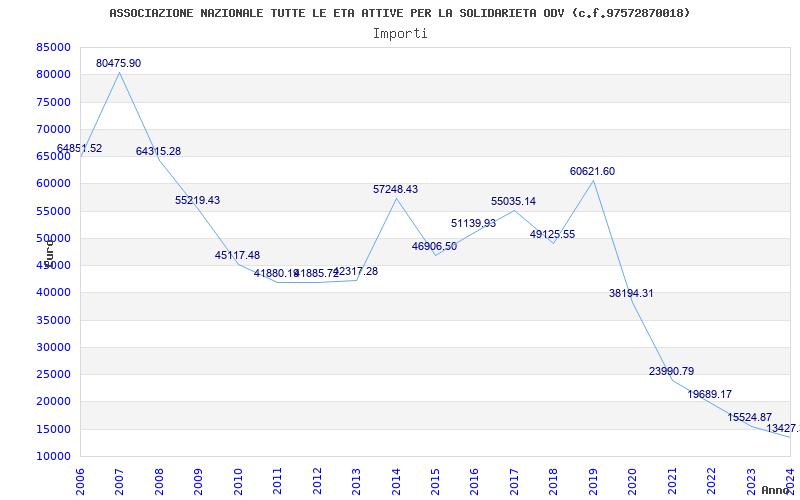
Task: Select the 55035.14 data label
Action: tap(513, 202)
